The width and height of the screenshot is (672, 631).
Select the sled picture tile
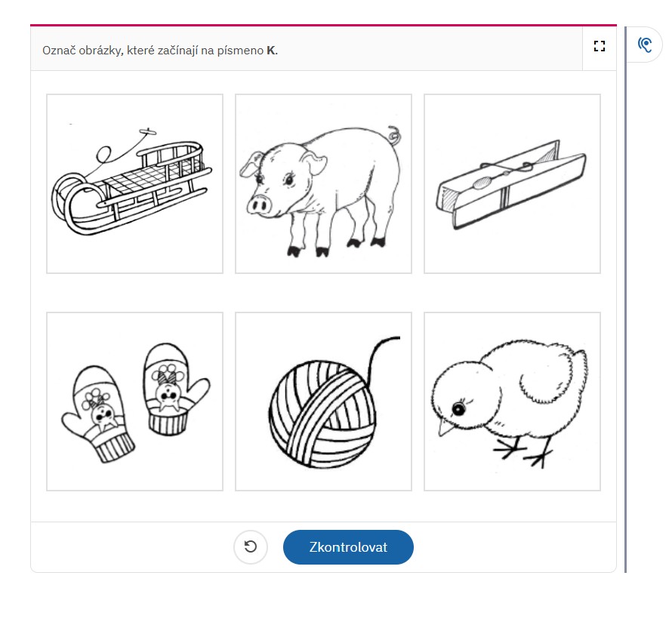tap(134, 183)
